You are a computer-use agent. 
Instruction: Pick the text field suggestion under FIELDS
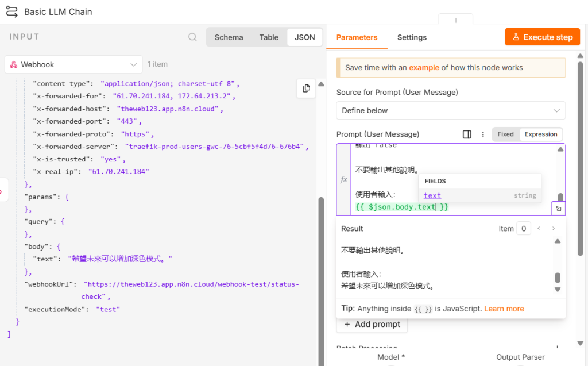(x=479, y=195)
